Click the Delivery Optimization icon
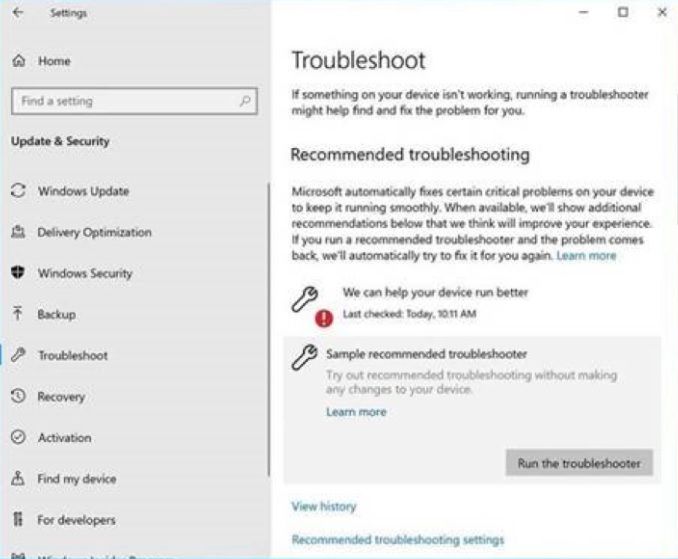 coord(17,232)
